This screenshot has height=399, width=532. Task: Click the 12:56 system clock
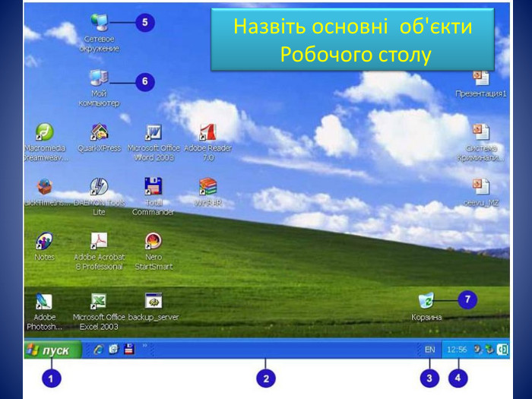coord(457,350)
